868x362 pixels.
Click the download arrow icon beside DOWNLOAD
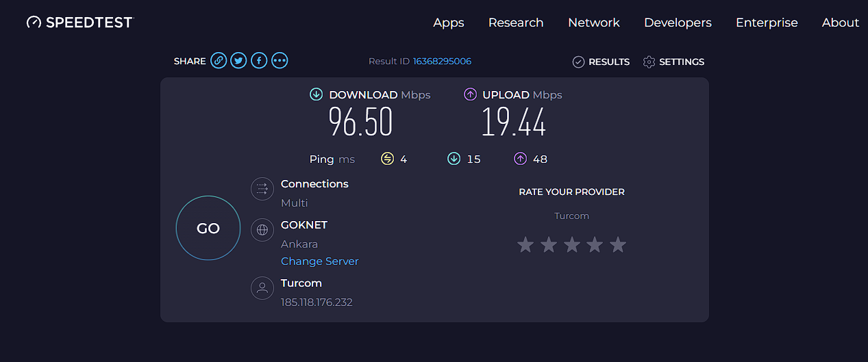(x=316, y=94)
